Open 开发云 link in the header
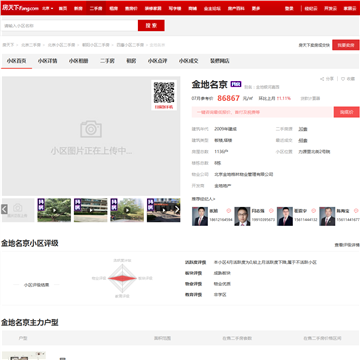The width and height of the screenshot is (360, 360). tap(331, 8)
